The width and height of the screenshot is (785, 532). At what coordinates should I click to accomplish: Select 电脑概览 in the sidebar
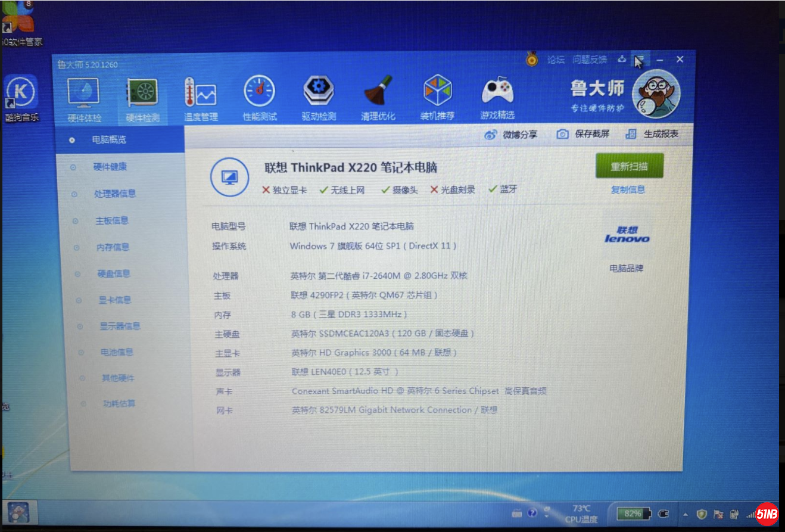click(x=120, y=140)
